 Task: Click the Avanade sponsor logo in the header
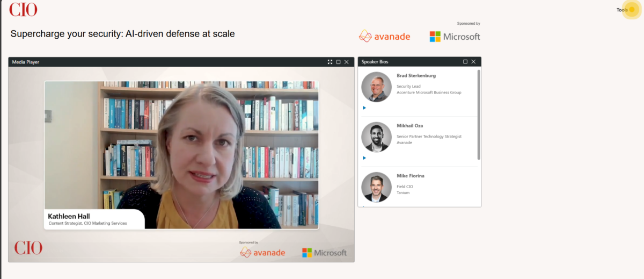[384, 37]
